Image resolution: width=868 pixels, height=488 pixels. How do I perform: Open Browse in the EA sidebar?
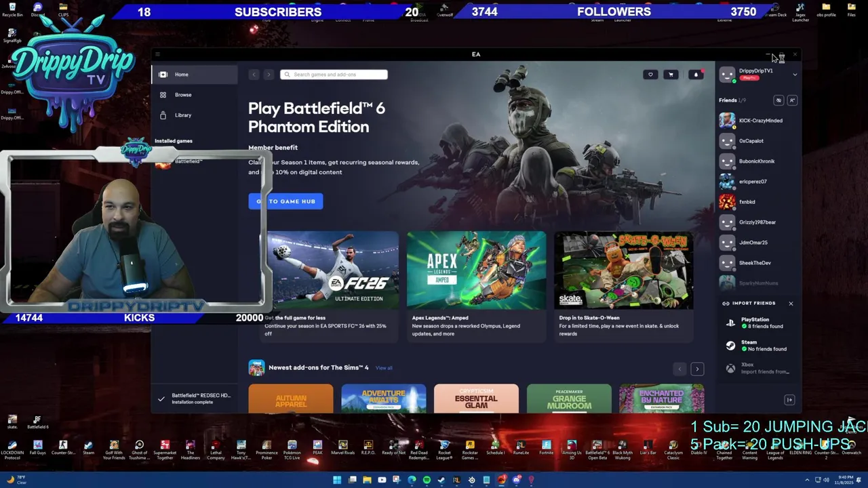coord(195,95)
